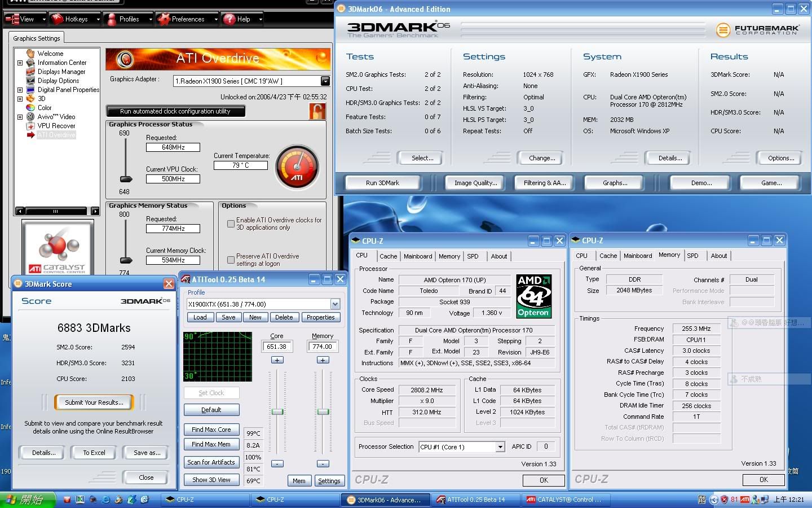Click the Preferences icon in Catalyst toolbar
The width and height of the screenshot is (812, 508).
[164, 19]
